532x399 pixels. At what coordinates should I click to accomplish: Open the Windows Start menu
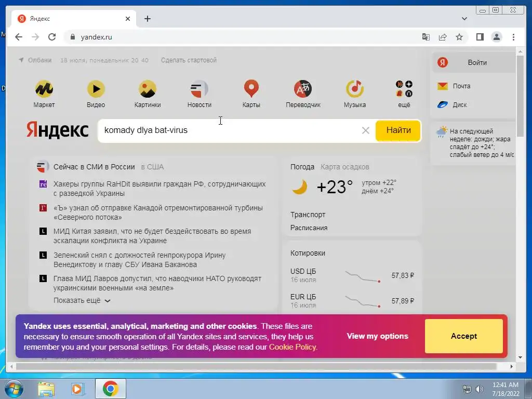[x=14, y=389]
